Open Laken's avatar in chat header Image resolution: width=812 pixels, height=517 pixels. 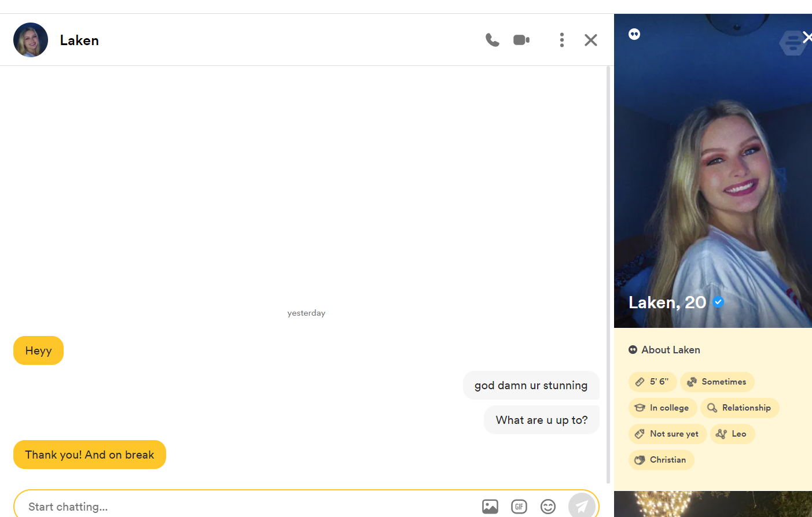(31, 40)
